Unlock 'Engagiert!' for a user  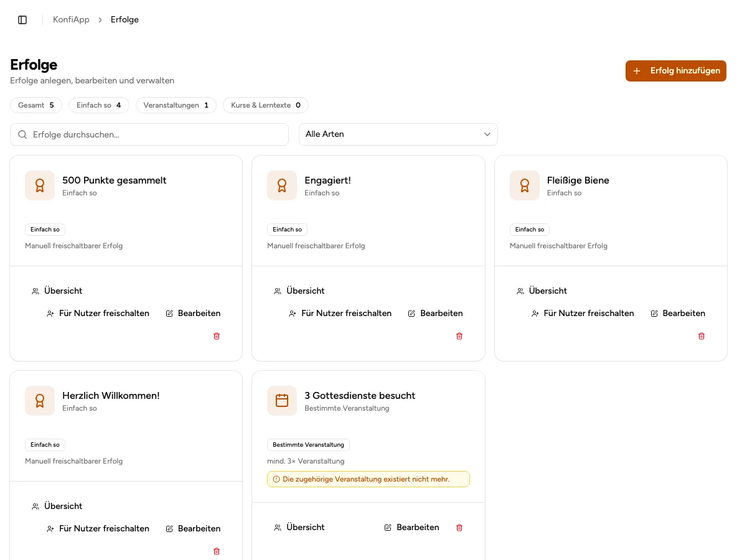[340, 314]
